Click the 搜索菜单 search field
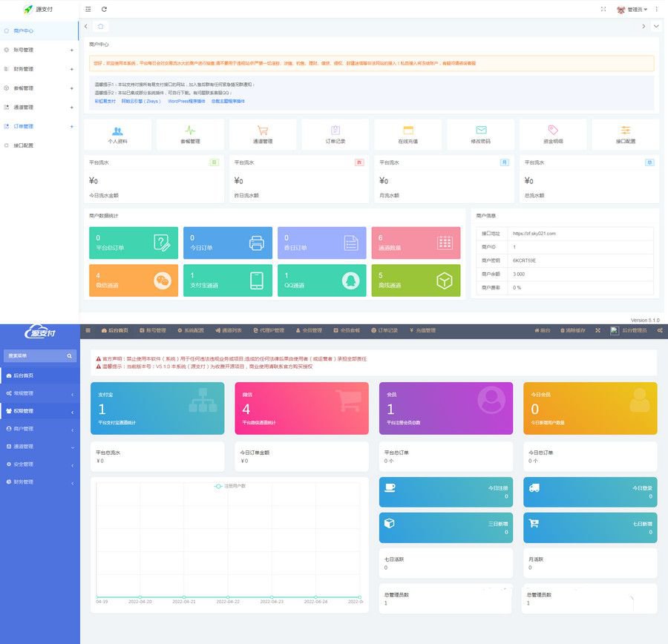This screenshot has width=668, height=644. click(36, 356)
